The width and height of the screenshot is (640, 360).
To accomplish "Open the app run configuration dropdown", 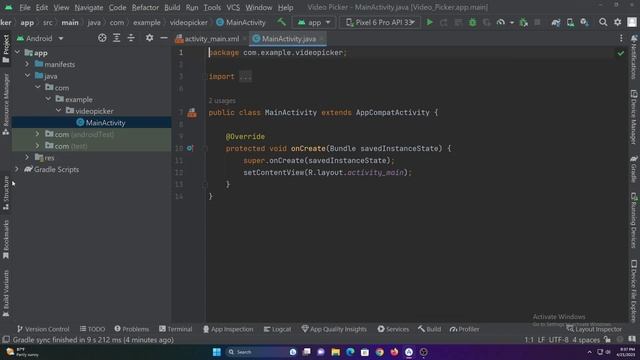I will 314,22.
